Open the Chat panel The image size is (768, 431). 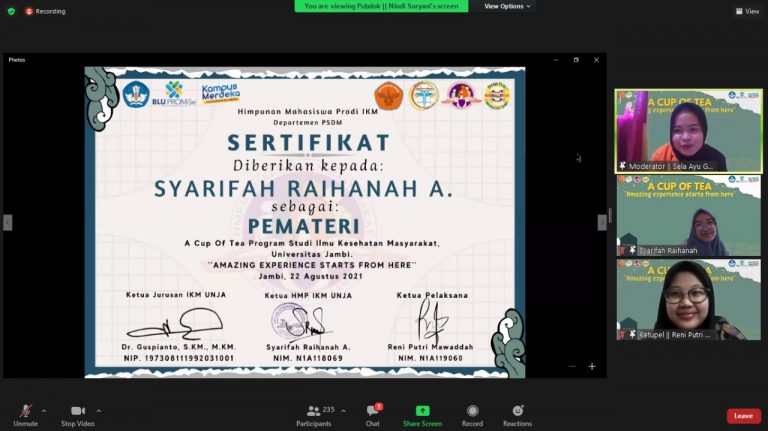click(373, 415)
